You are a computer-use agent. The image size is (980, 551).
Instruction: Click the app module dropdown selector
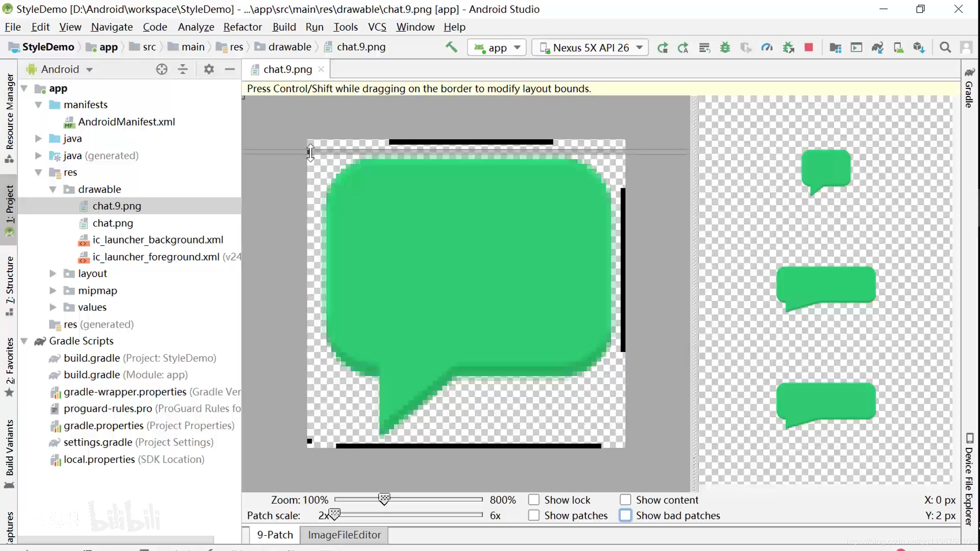[x=496, y=46]
